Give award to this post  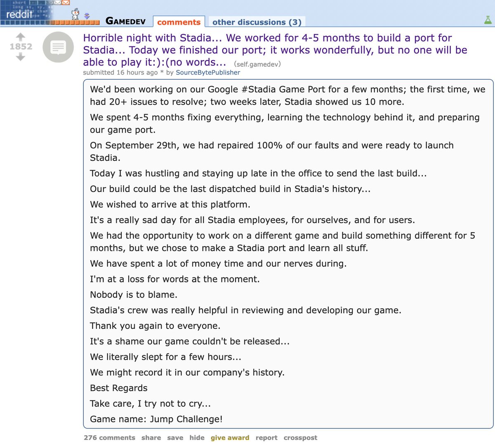[230, 438]
